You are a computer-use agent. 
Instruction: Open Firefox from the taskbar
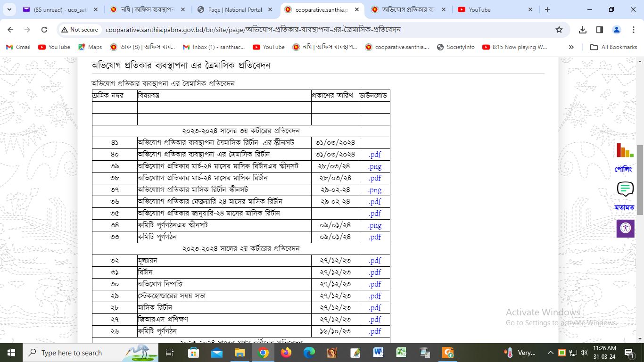286,353
